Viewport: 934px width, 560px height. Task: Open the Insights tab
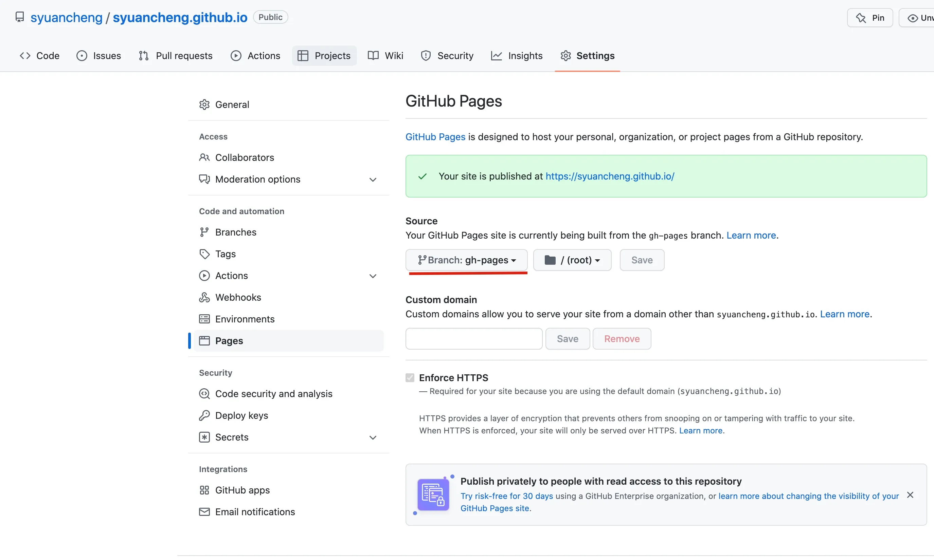click(x=517, y=56)
